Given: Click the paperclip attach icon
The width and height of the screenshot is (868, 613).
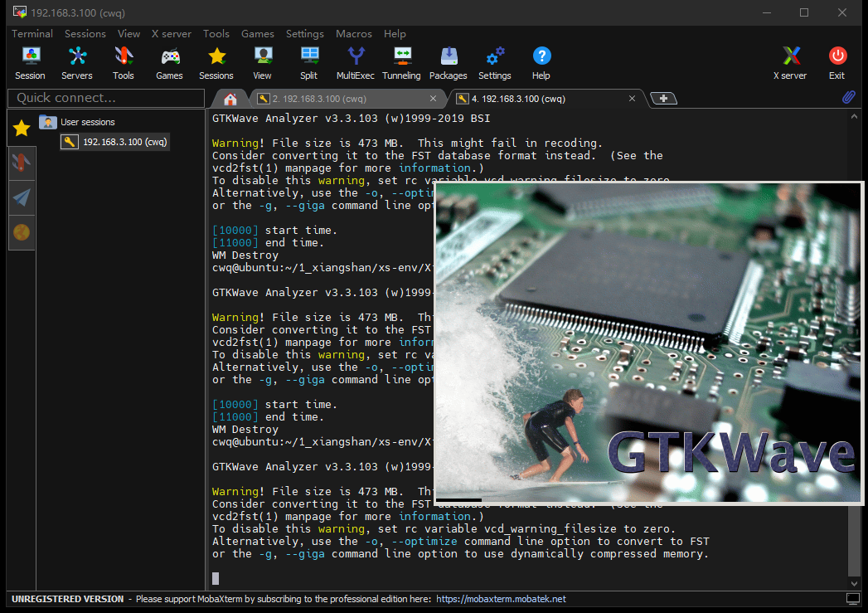Looking at the screenshot, I should click(849, 97).
